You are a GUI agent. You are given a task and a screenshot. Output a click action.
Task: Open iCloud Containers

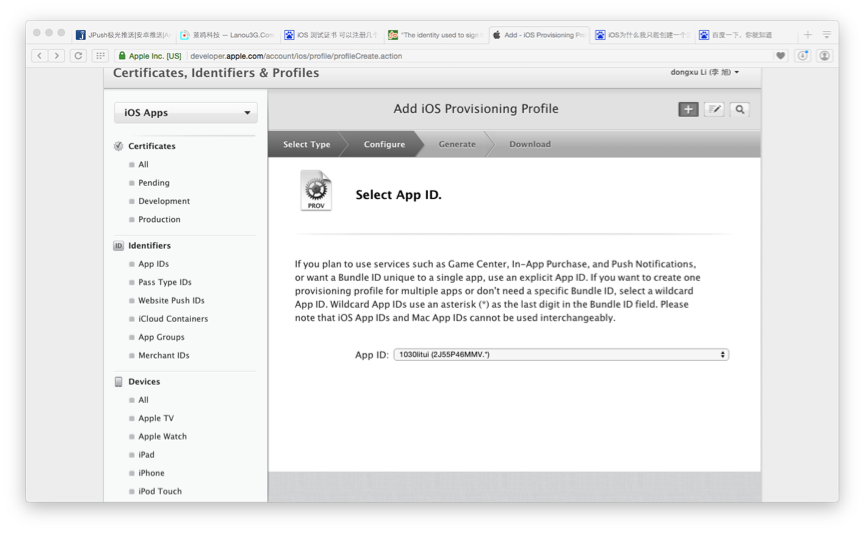point(173,318)
